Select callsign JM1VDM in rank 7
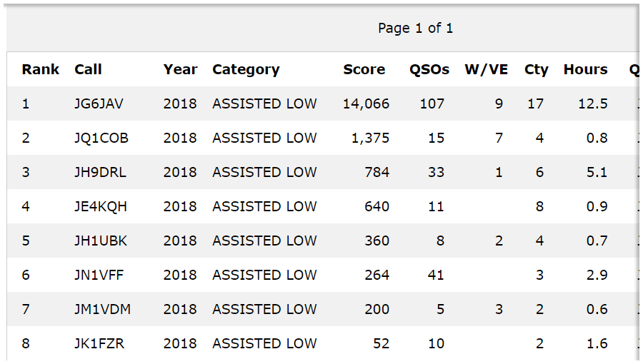 (102, 309)
